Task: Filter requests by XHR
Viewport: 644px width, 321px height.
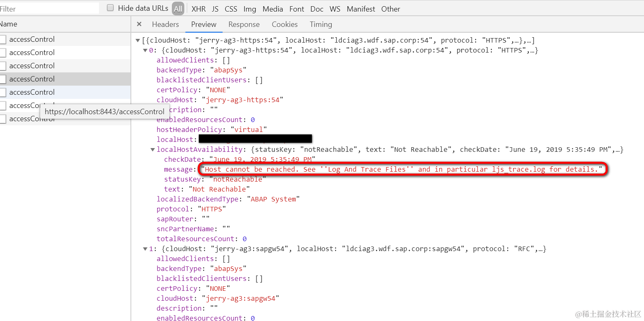Action: coord(199,9)
